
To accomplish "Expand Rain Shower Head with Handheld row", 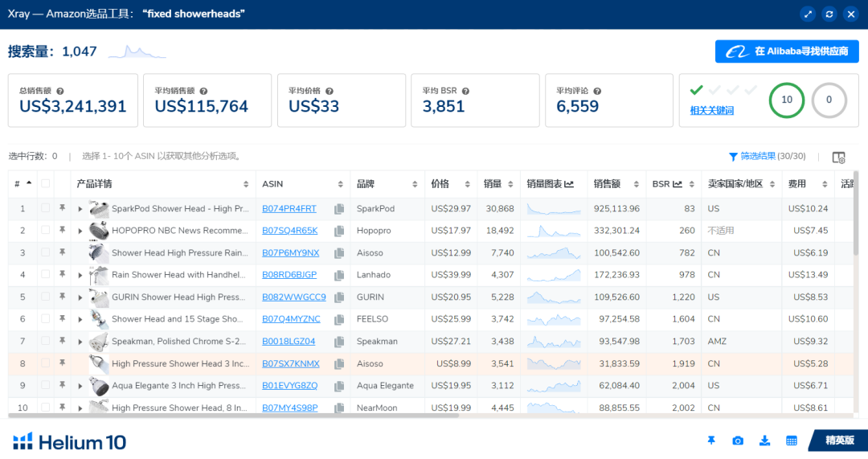I will pyautogui.click(x=80, y=276).
